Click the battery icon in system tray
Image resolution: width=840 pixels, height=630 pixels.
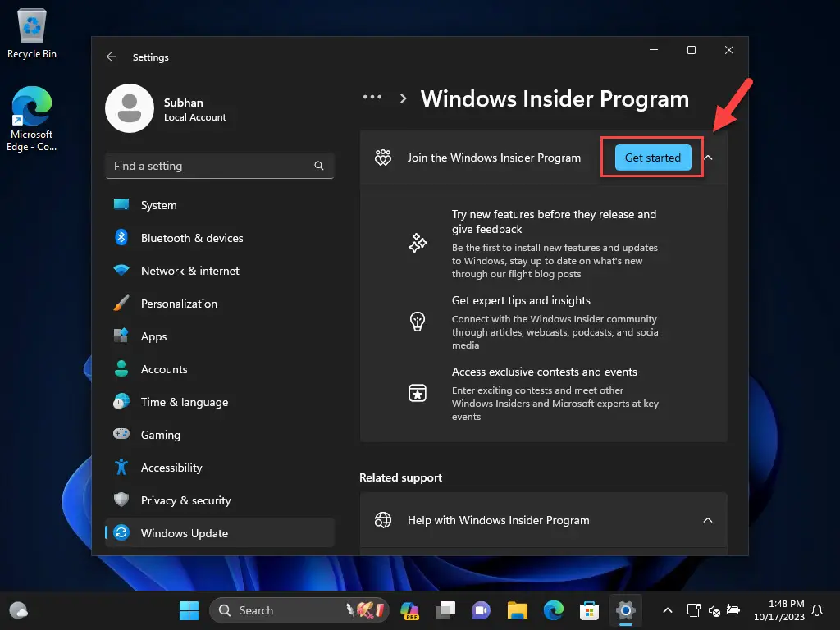pos(733,610)
